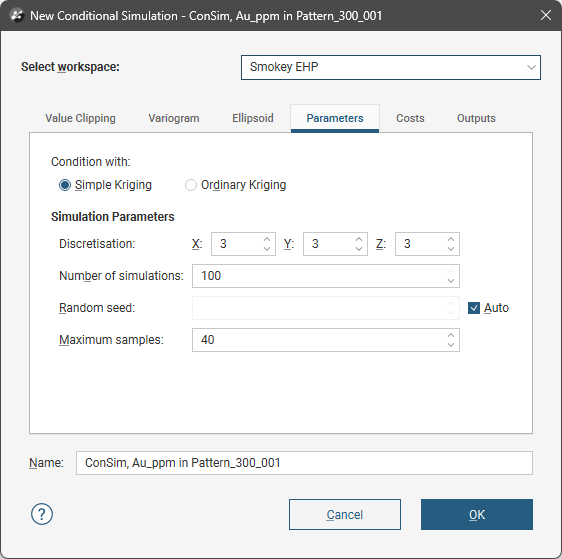This screenshot has height=559, width=562.
Task: Decrease the number of simulations
Action: click(451, 281)
